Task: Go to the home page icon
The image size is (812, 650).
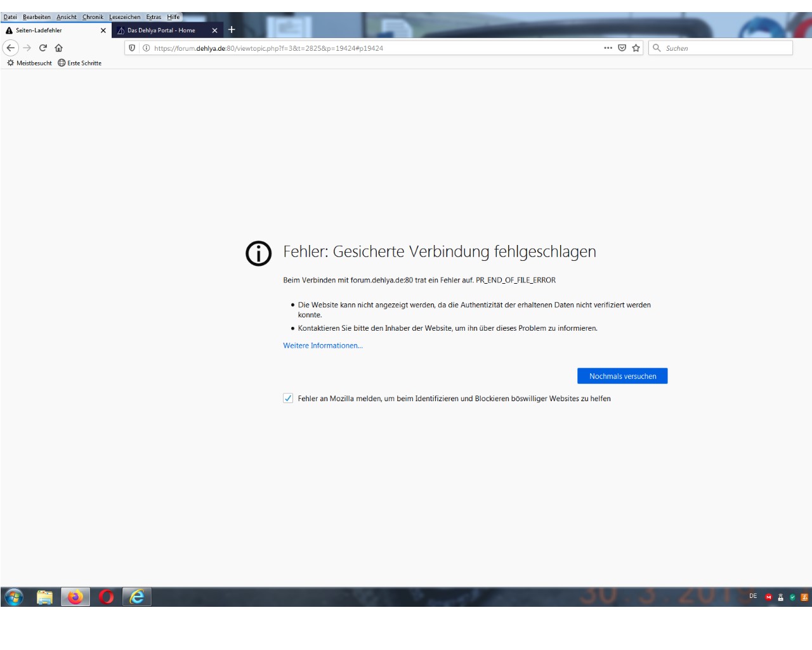Action: tap(59, 48)
